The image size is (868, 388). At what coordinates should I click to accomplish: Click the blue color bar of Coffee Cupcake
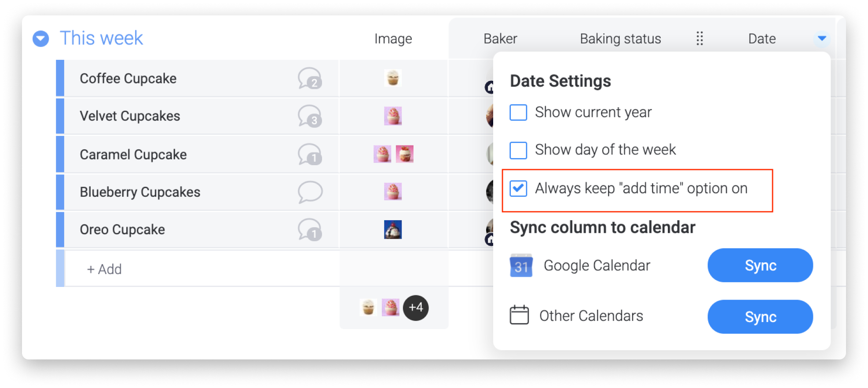point(60,78)
